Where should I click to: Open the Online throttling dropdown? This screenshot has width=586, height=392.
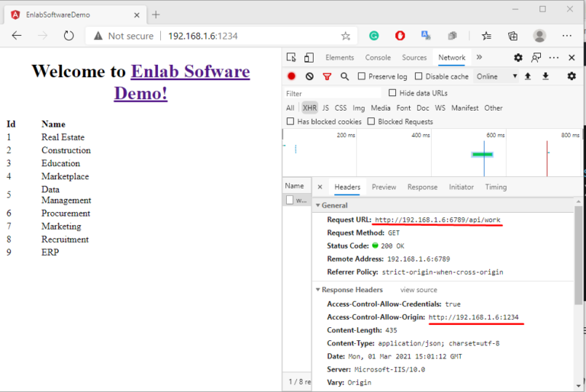coord(496,76)
